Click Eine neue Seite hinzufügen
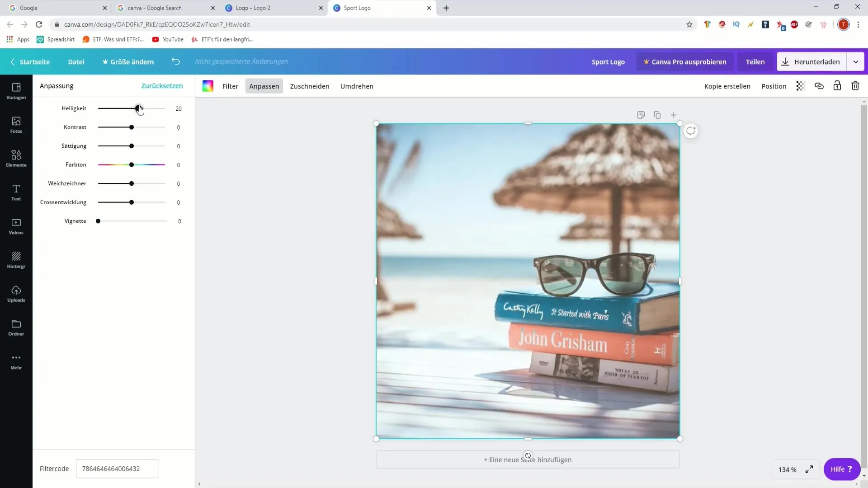 (528, 460)
